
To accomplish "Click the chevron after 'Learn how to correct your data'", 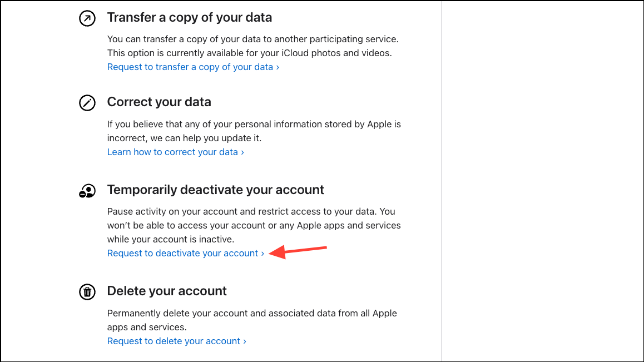I will click(x=242, y=152).
